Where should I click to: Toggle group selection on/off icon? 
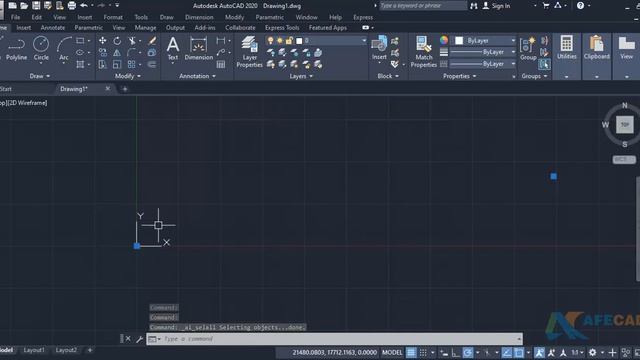pyautogui.click(x=544, y=64)
